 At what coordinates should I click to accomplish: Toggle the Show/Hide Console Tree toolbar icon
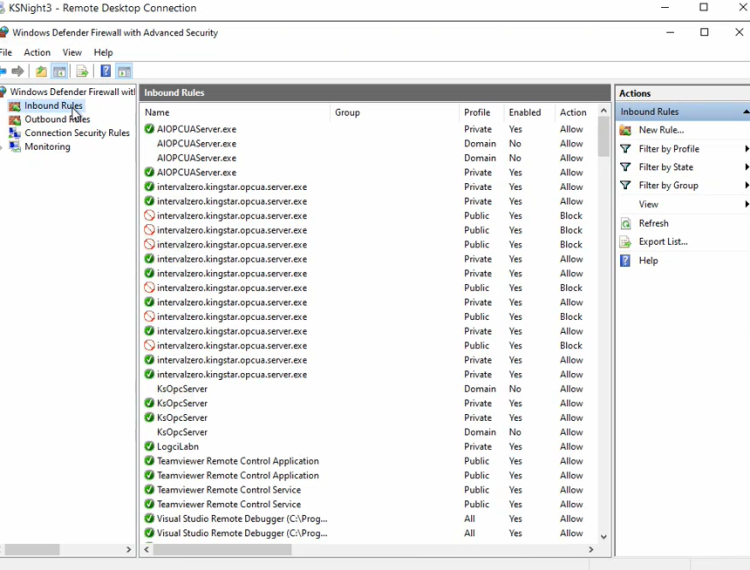(59, 72)
